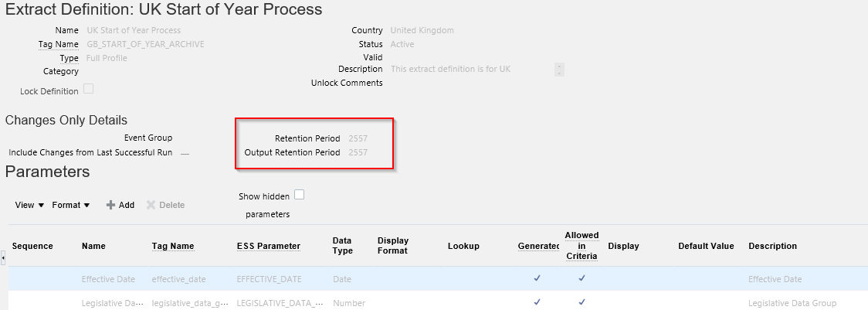Click the Description field scroll arrows
Screen dimensions: 868x310
pos(559,70)
